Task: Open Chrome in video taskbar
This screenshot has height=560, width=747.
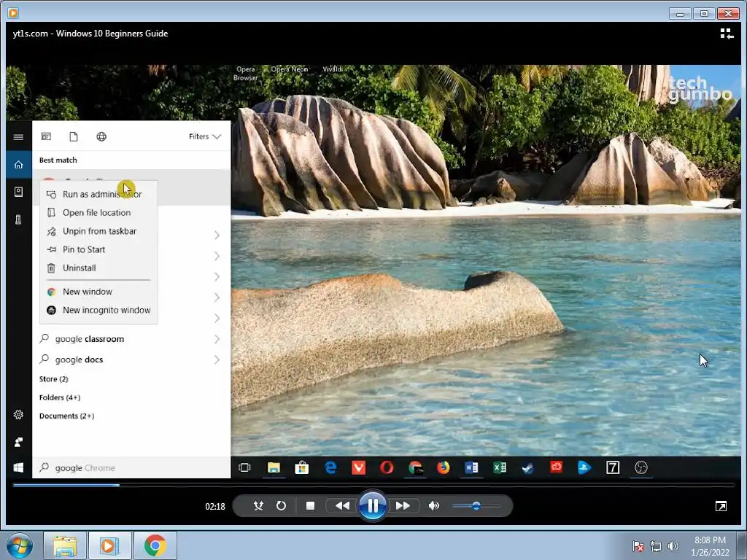Action: click(x=415, y=467)
